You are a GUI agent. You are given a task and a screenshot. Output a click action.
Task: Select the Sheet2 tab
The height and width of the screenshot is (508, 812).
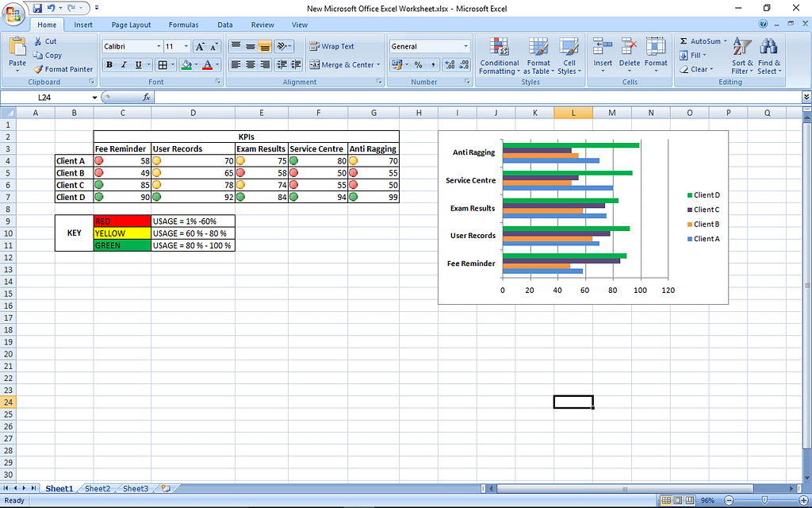click(x=96, y=489)
